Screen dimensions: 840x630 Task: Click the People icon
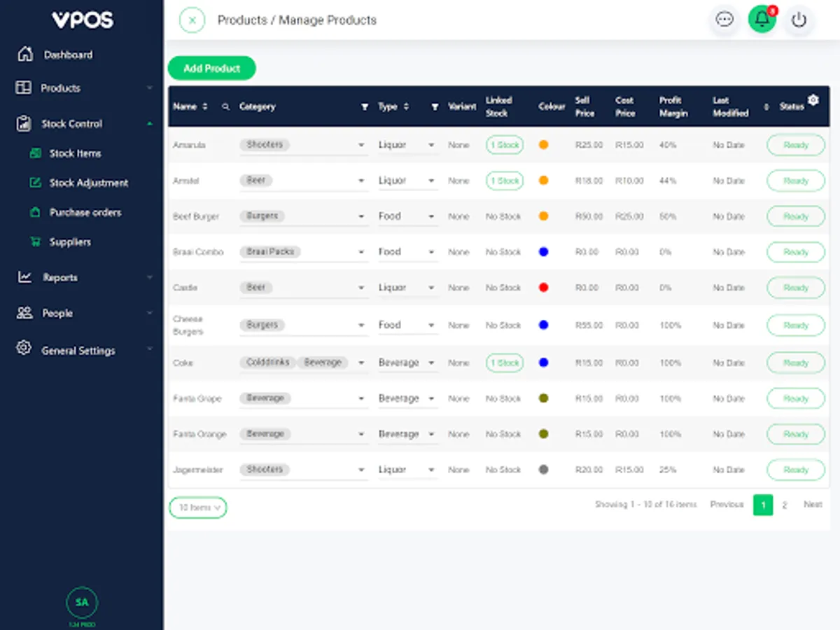24,313
